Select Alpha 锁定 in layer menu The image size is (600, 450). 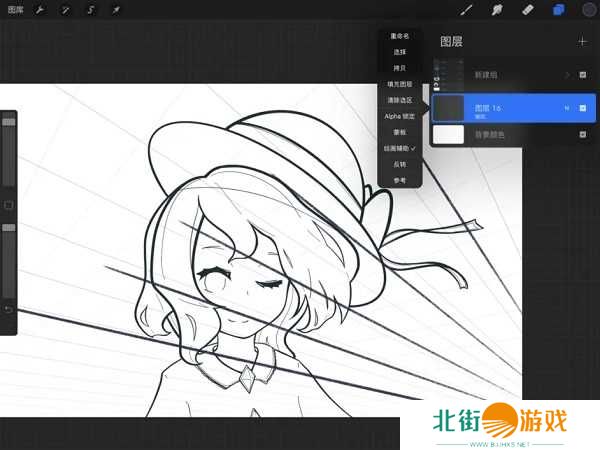(400, 116)
